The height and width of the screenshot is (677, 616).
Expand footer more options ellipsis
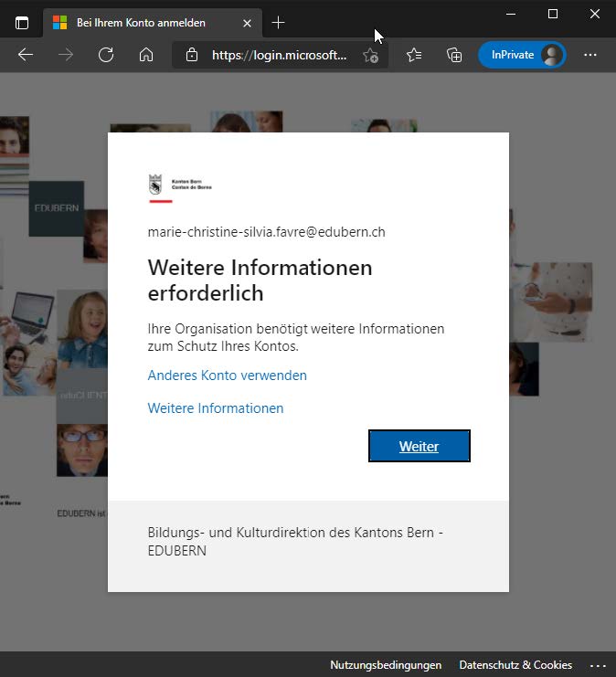tap(598, 665)
